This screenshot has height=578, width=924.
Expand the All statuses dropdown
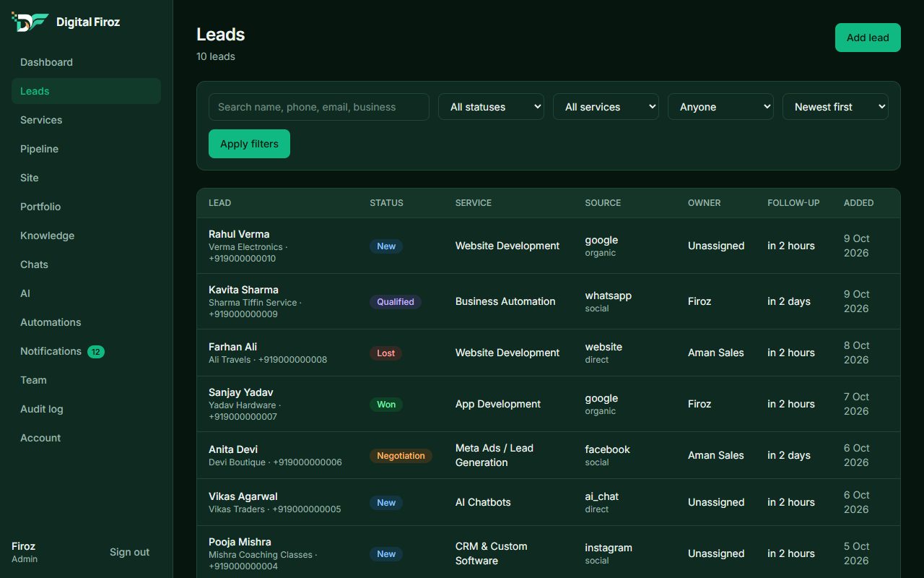pyautogui.click(x=491, y=107)
